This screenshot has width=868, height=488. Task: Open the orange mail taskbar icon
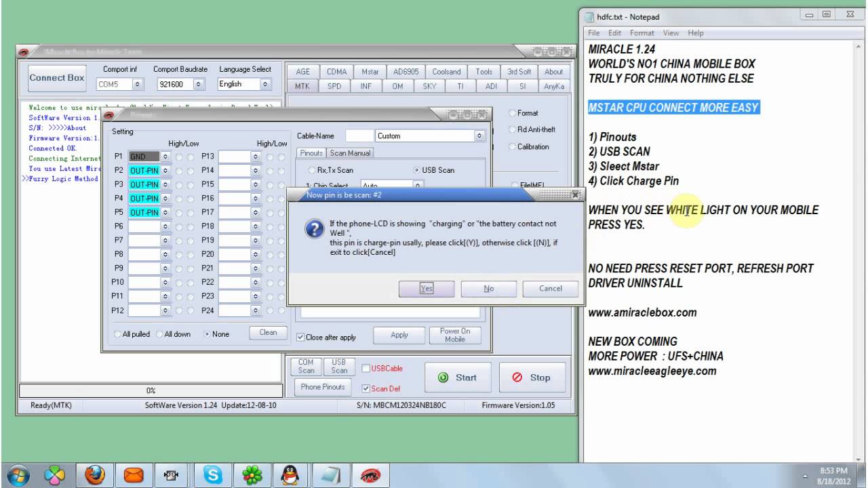134,475
